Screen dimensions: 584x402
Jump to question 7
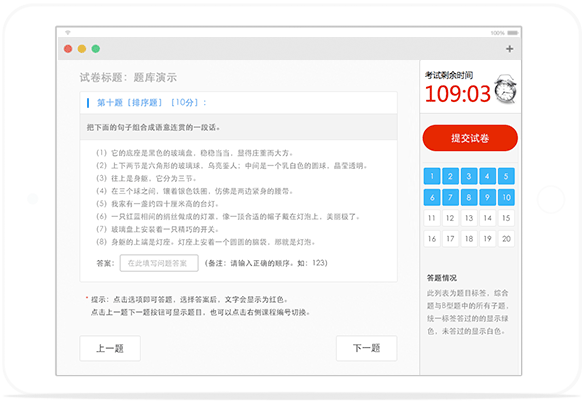pos(450,197)
